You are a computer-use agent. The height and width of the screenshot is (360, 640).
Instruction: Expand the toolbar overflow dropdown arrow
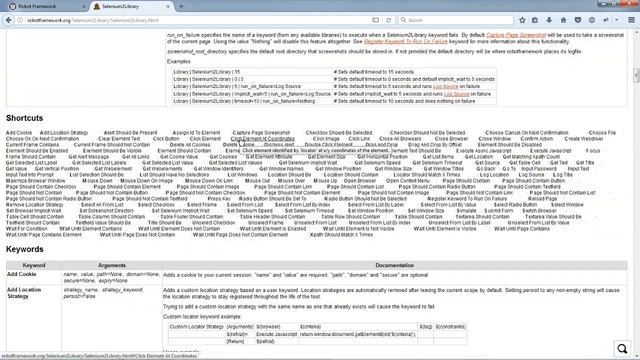click(617, 20)
